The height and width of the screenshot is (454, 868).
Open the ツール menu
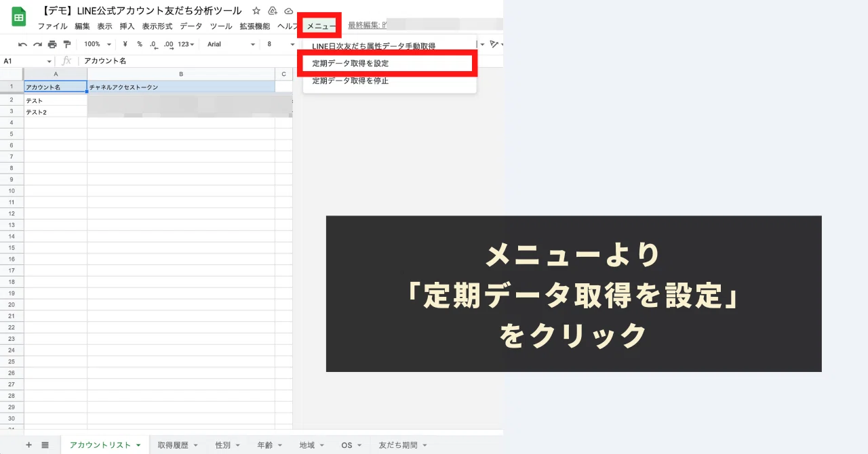pyautogui.click(x=221, y=26)
